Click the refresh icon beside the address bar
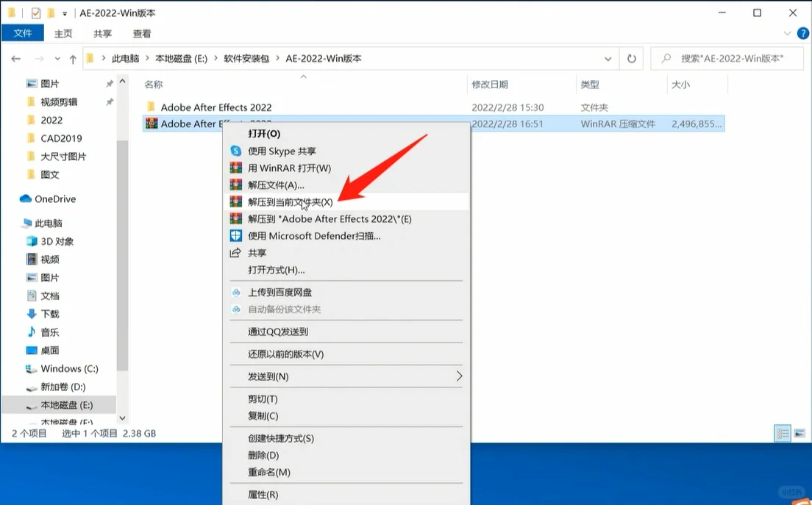This screenshot has width=812, height=505. (631, 58)
